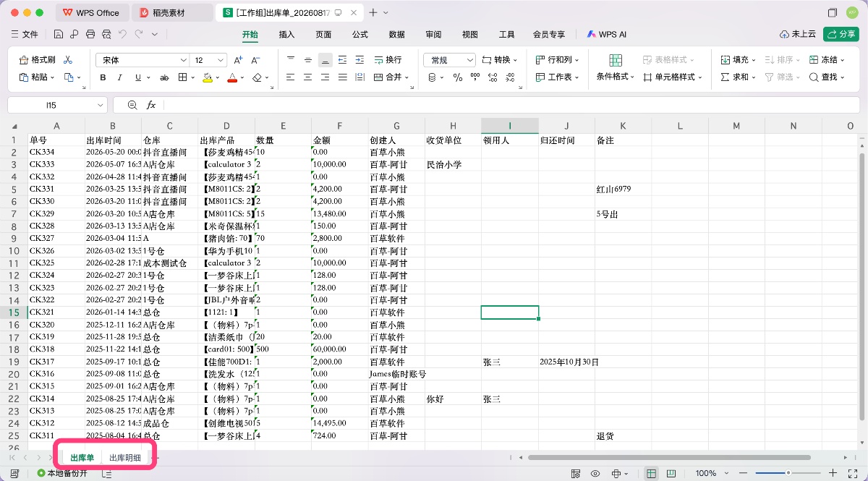868x481 pixels.
Task: Switch to the 出库明细 sheet tab
Action: [x=125, y=458]
